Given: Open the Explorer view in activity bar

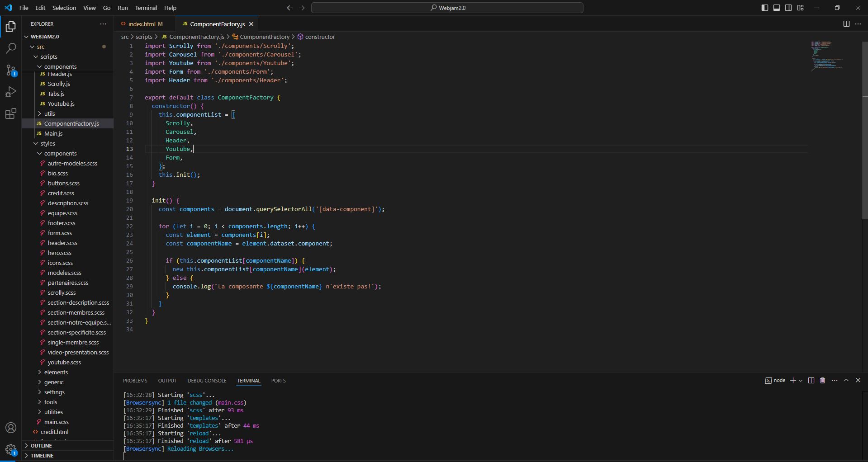Looking at the screenshot, I should (x=11, y=27).
